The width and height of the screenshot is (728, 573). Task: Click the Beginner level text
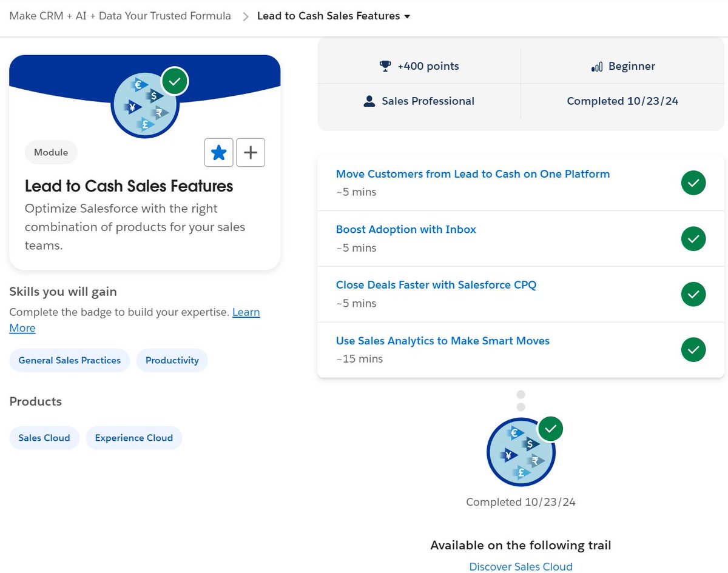(x=632, y=66)
